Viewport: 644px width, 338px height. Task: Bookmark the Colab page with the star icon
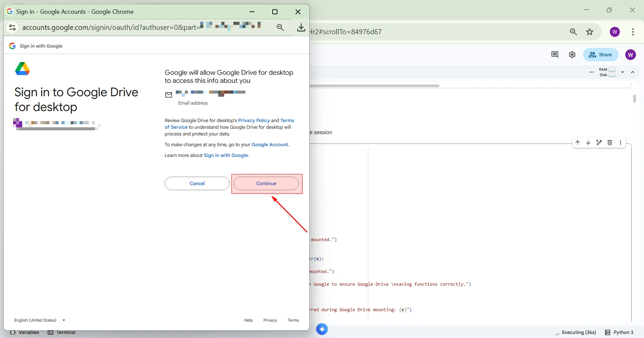590,32
